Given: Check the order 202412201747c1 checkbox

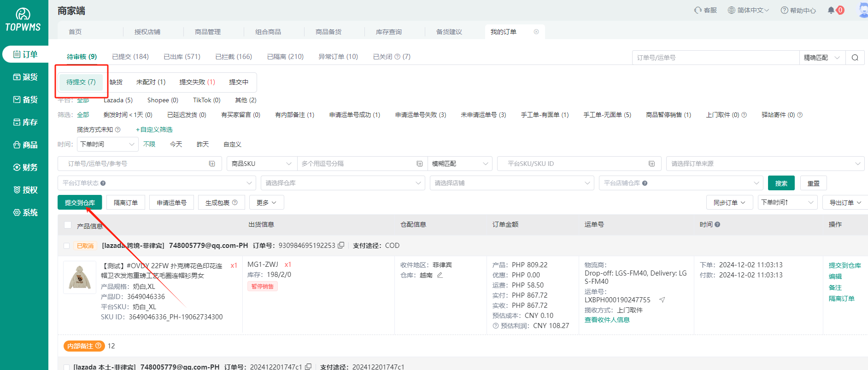Looking at the screenshot, I should click(67, 367).
